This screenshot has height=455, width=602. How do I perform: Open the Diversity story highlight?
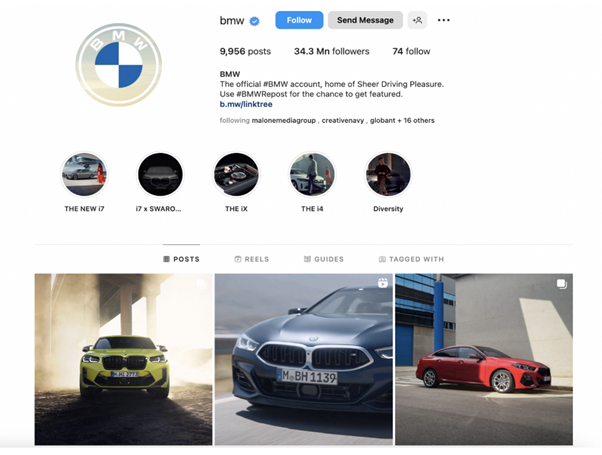pyautogui.click(x=388, y=175)
